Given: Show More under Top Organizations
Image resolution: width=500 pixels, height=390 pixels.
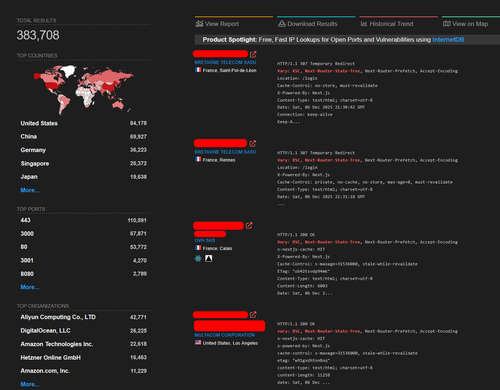Looking at the screenshot, I should tap(30, 384).
